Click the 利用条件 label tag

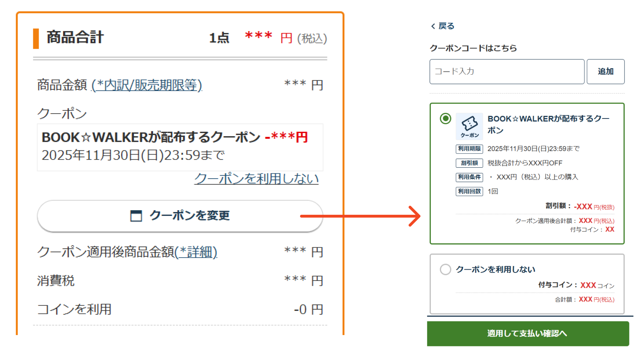pyautogui.click(x=469, y=177)
